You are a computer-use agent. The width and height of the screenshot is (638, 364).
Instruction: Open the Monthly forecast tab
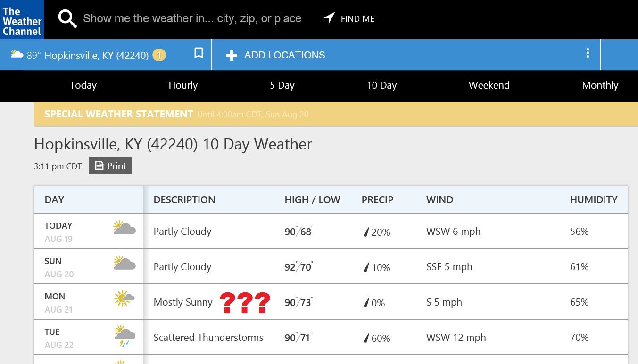[x=600, y=85]
